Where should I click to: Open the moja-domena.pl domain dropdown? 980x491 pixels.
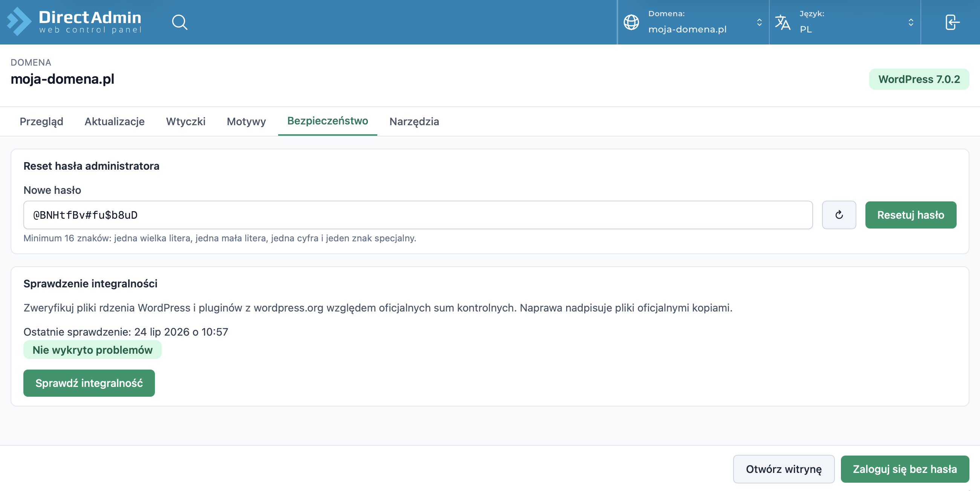point(693,22)
